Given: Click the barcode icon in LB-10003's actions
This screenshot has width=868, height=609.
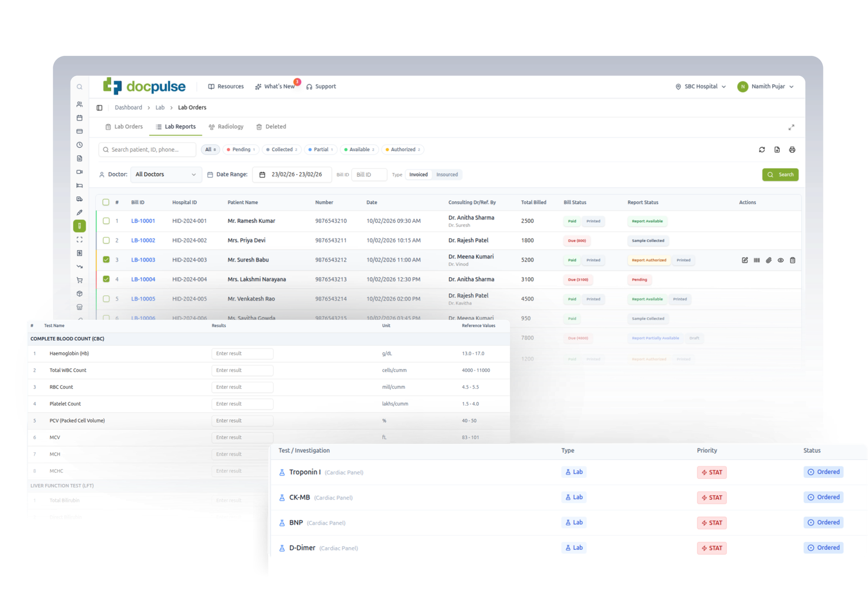Looking at the screenshot, I should (x=757, y=260).
